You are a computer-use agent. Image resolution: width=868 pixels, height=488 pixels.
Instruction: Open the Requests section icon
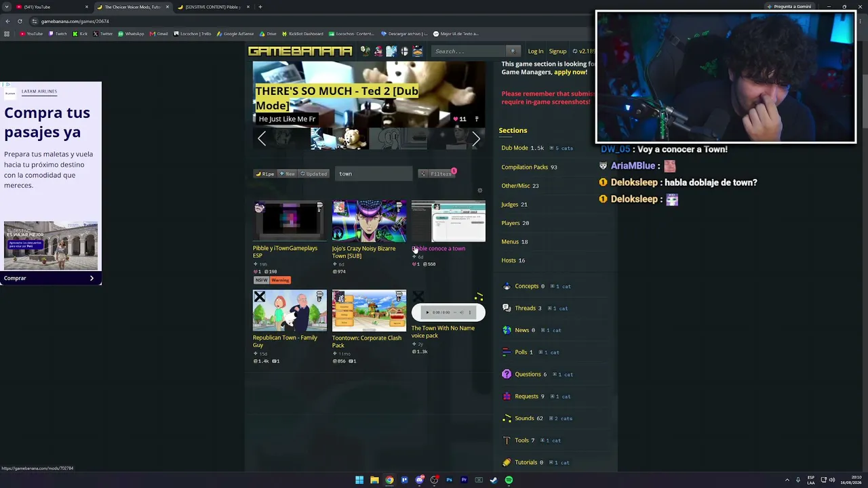coord(507,396)
